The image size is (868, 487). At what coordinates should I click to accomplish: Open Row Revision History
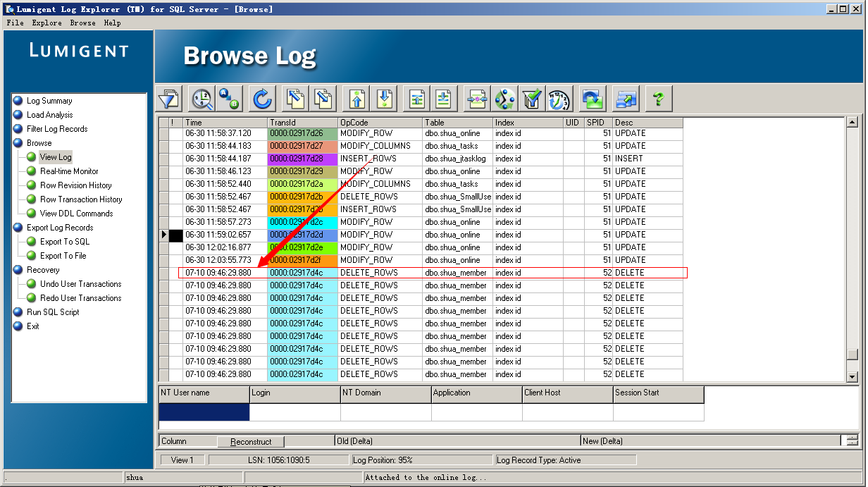point(76,185)
